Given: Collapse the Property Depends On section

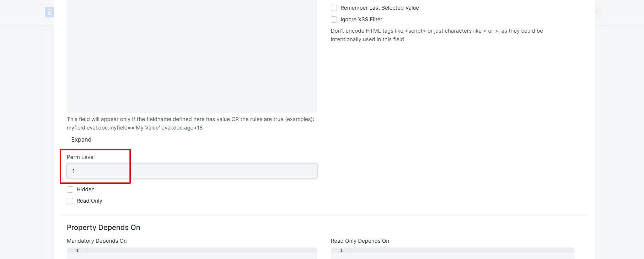Looking at the screenshot, I should pyautogui.click(x=103, y=227).
